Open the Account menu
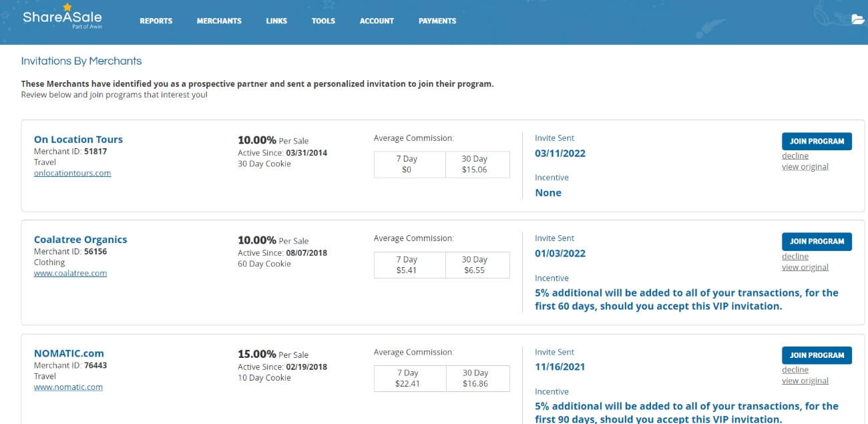The height and width of the screenshot is (424, 868). (x=377, y=21)
